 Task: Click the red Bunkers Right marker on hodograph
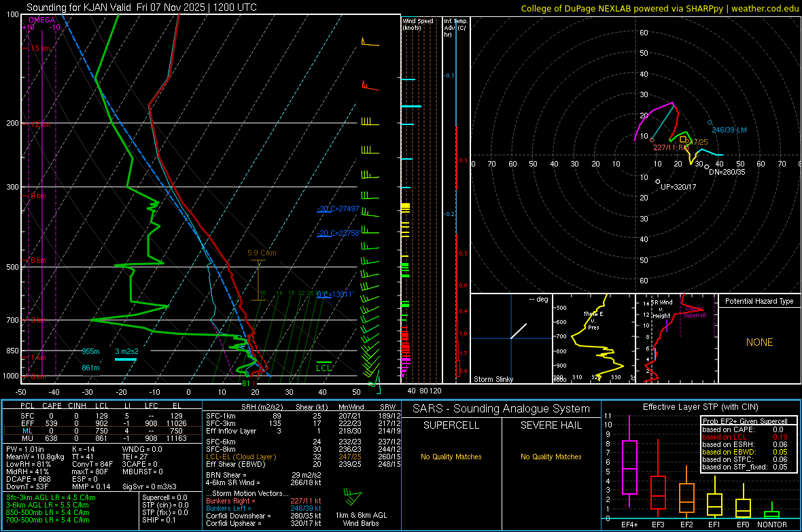coord(652,140)
